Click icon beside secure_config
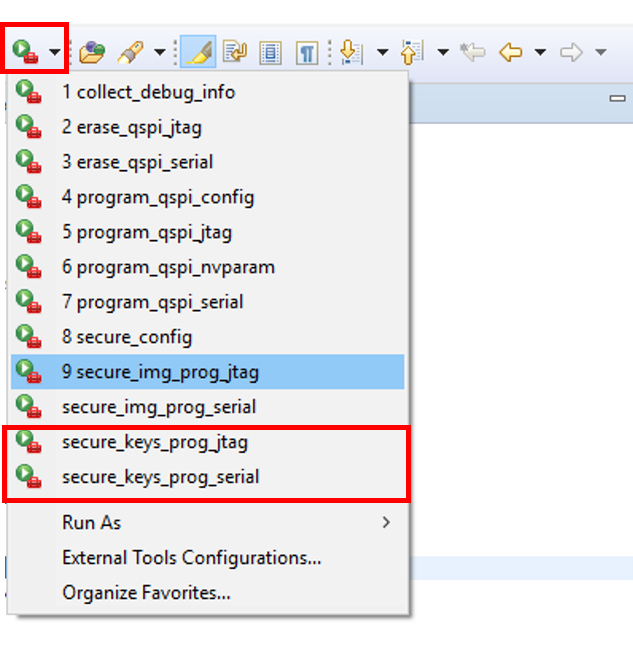The image size is (633, 652). (28, 336)
